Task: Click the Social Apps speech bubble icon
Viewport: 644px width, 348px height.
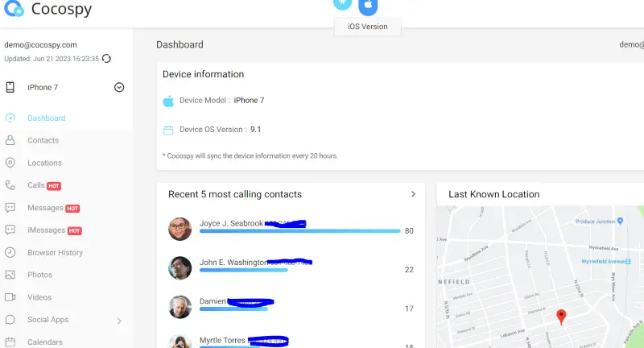Action: [10, 320]
